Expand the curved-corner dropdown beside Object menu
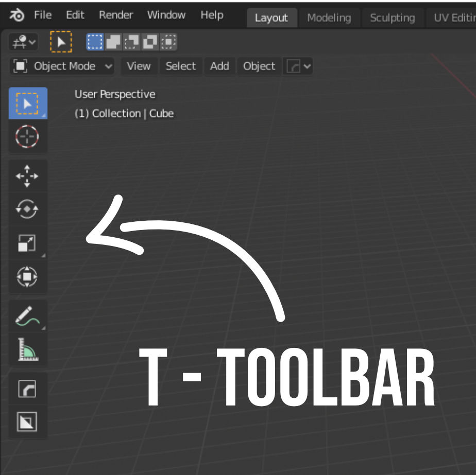 coord(299,66)
